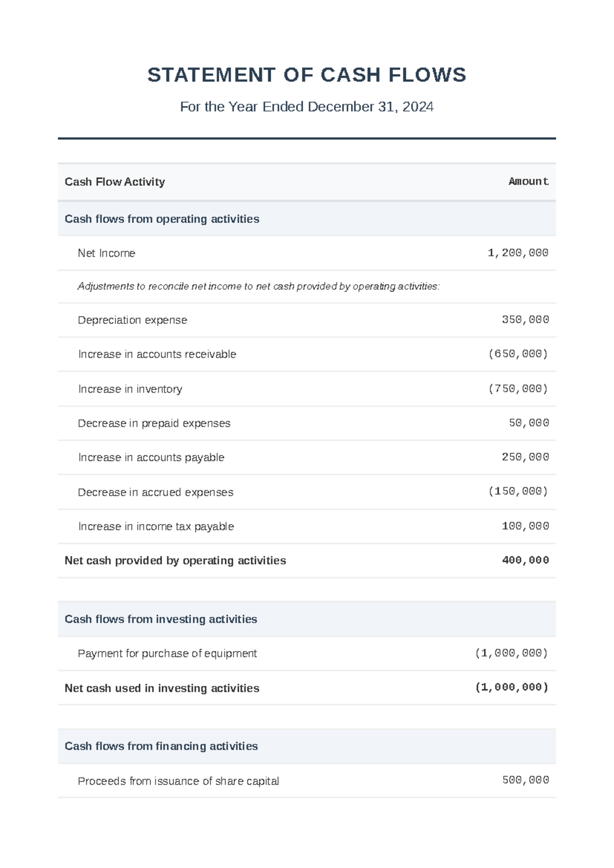The image size is (614, 868).
Task: Select the non-bold (1,000,000) equipment amount
Action: (512, 653)
